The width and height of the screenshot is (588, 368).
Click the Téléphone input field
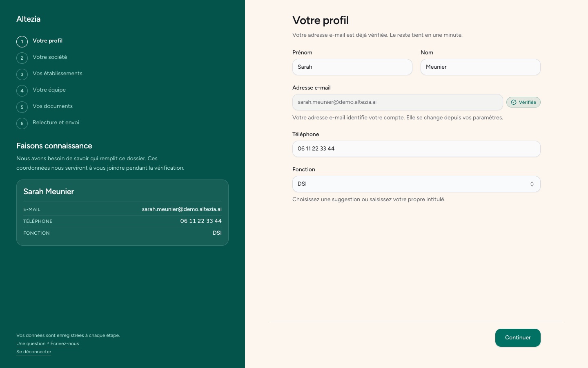416,149
